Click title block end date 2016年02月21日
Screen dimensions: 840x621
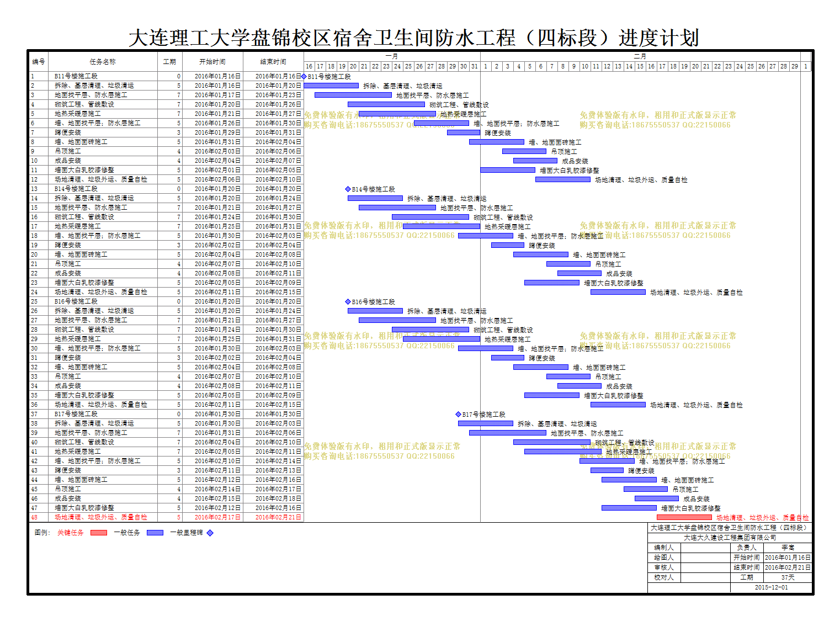coord(788,567)
